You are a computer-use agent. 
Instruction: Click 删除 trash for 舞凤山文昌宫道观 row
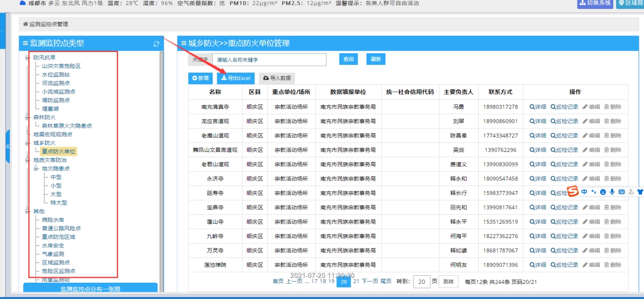click(613, 150)
